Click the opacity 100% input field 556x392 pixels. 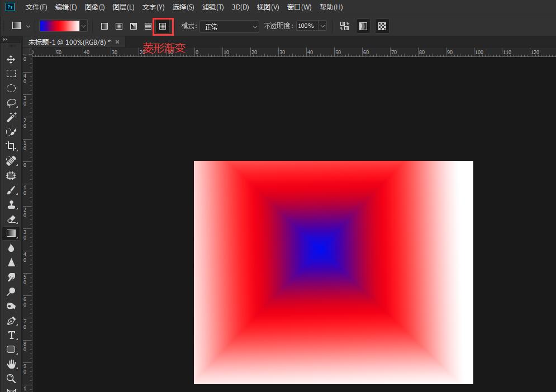click(307, 26)
